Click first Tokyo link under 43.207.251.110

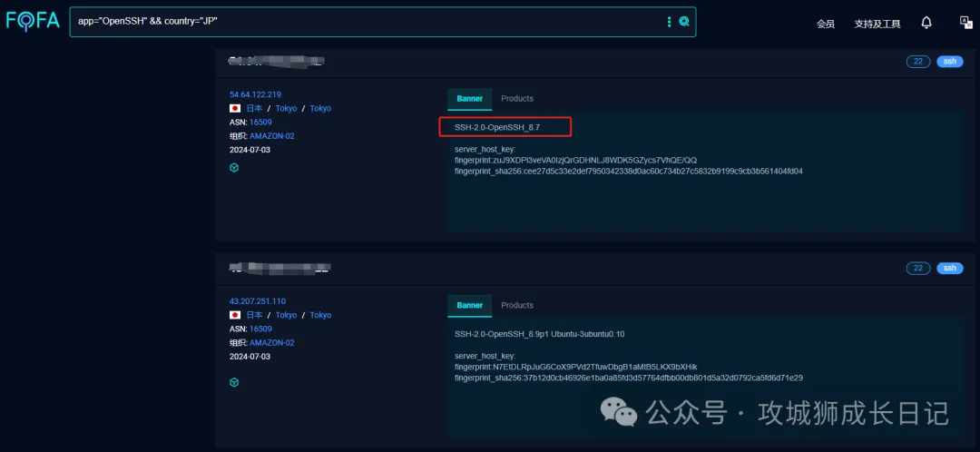(286, 315)
